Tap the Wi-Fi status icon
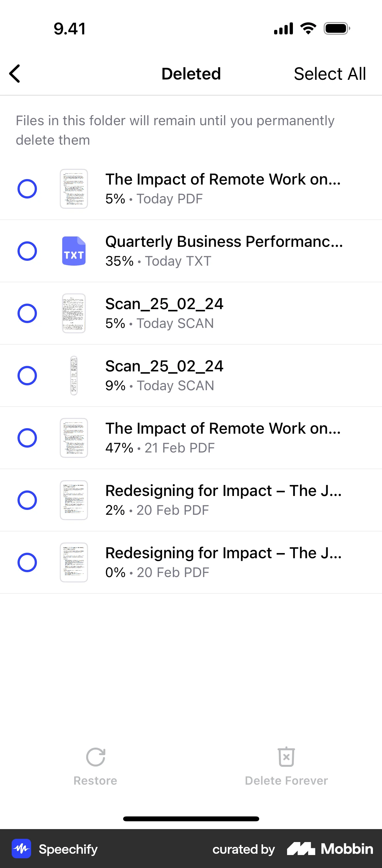382x868 pixels. pos(308,29)
